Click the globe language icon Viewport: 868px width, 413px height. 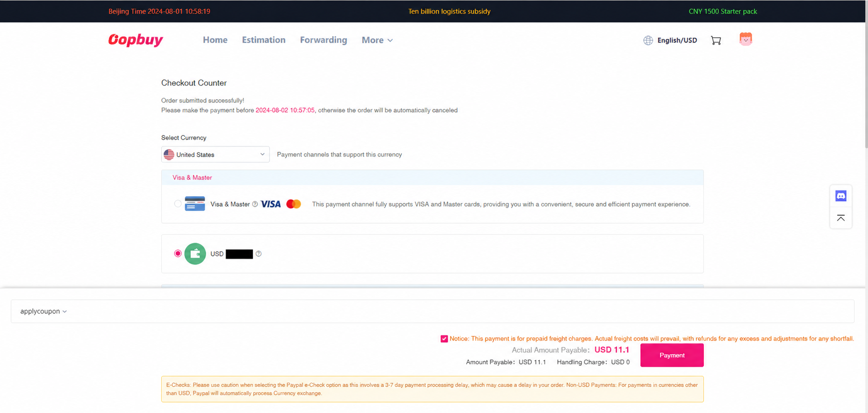point(648,41)
